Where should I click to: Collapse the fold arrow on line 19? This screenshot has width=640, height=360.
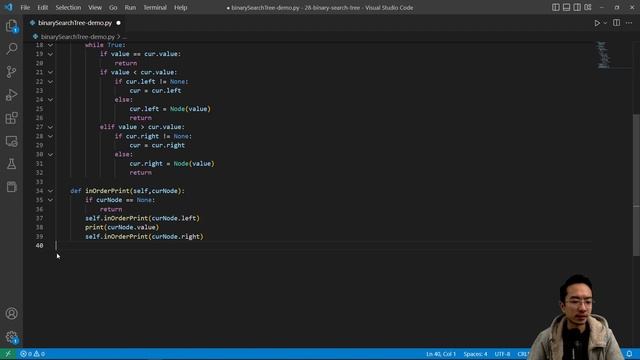click(50, 54)
